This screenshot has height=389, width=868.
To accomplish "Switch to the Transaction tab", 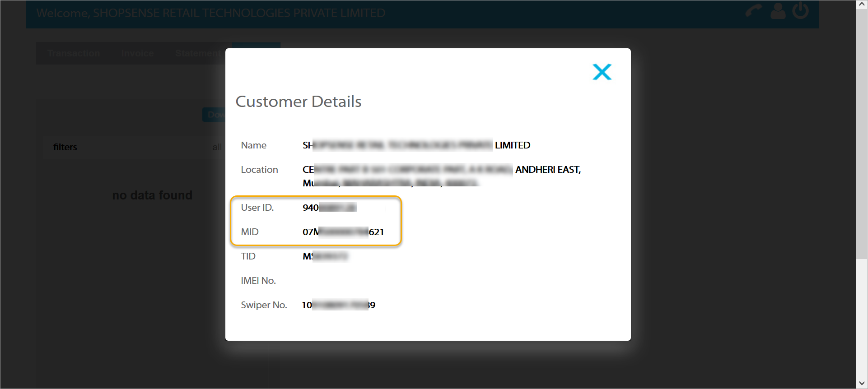I will click(x=74, y=53).
